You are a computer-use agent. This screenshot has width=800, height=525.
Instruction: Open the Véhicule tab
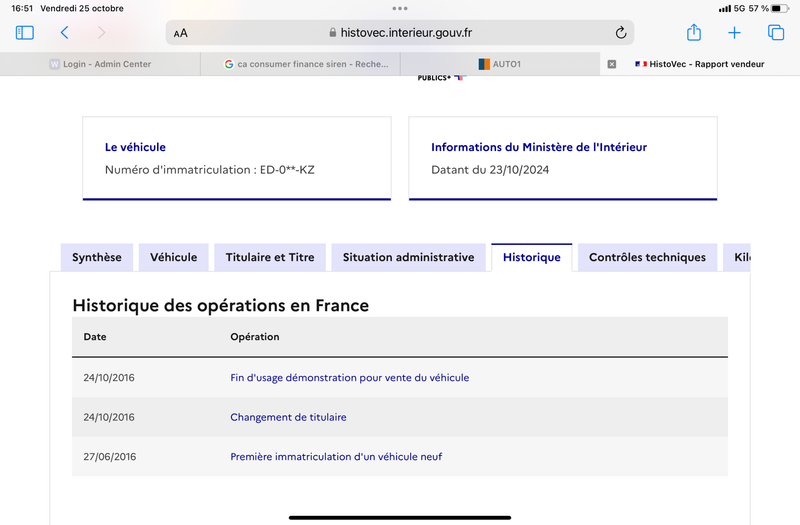click(x=173, y=257)
